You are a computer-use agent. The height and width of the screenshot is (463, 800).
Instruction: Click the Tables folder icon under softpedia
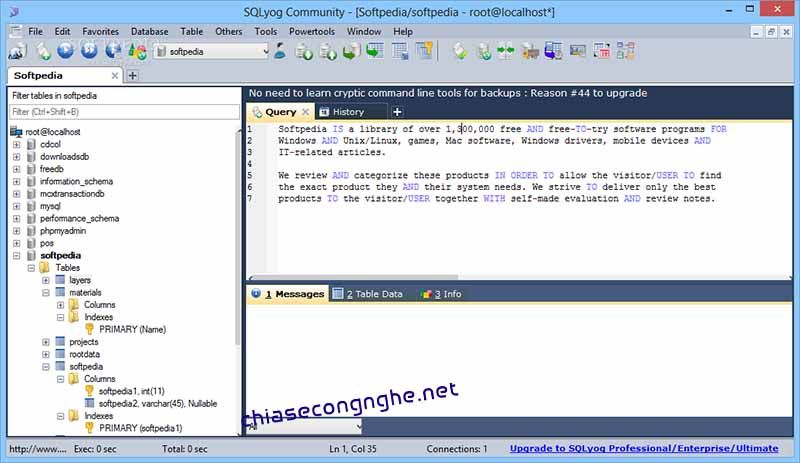pos(45,268)
